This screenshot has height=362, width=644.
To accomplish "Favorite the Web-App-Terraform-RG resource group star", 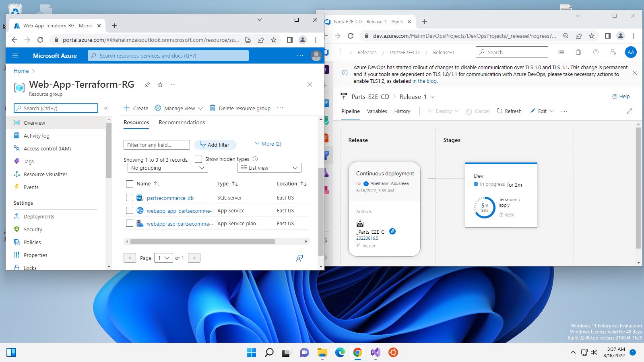I will click(160, 84).
